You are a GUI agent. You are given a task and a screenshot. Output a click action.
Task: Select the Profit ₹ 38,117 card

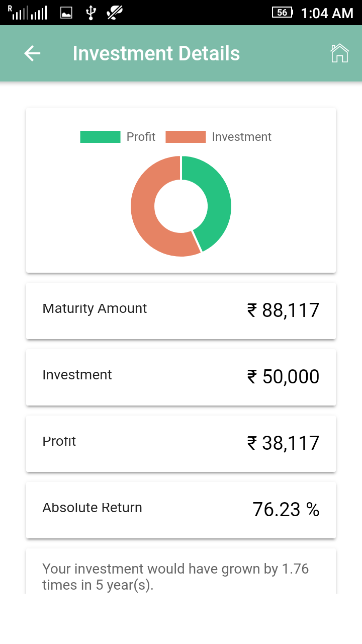point(181,443)
